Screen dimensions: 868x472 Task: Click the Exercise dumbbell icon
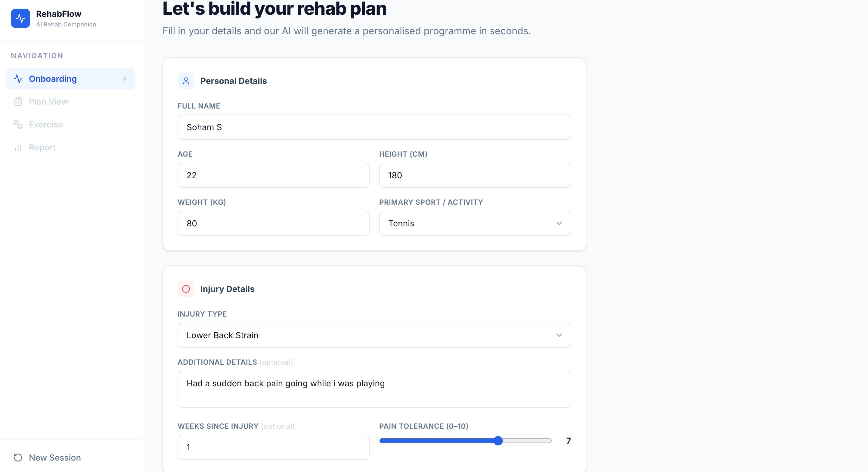[18, 124]
